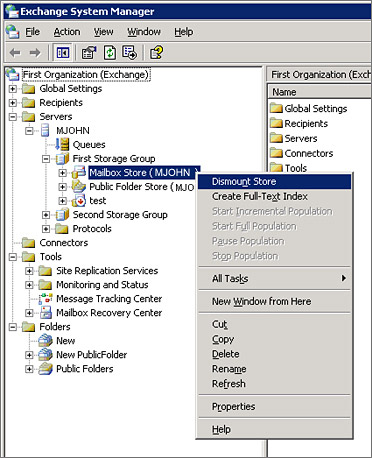Click the Global Settings folder icon in tree

pos(29,89)
